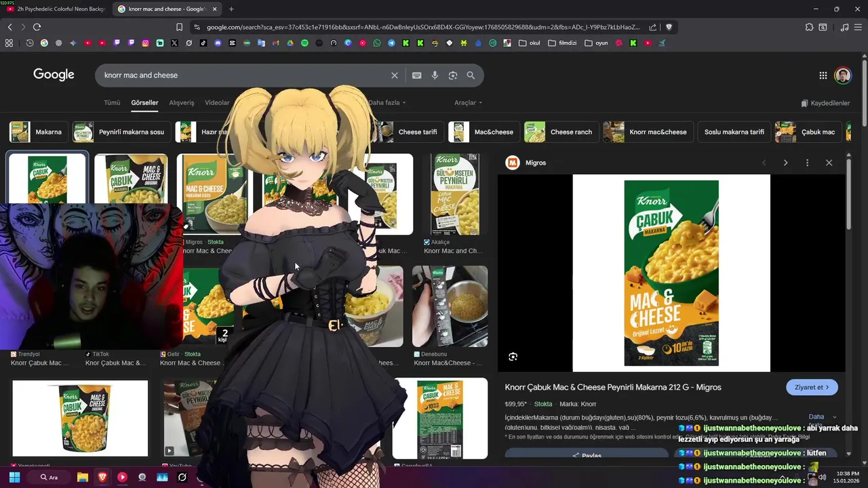Submit search with the magnifier icon
The width and height of the screenshot is (868, 488).
click(471, 75)
